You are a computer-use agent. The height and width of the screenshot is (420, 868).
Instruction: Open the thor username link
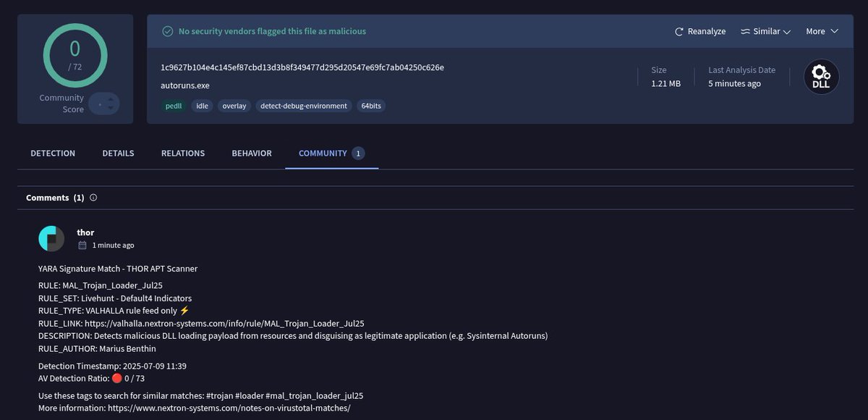[85, 232]
